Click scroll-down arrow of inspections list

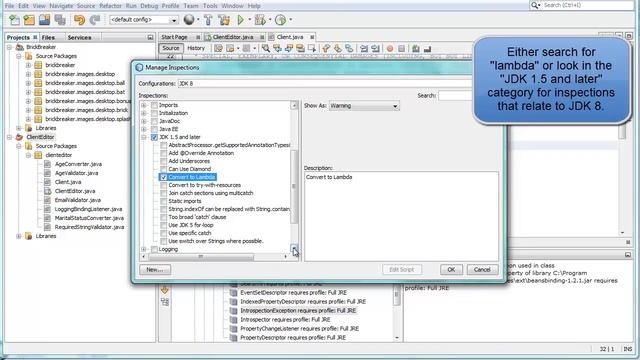[294, 248]
